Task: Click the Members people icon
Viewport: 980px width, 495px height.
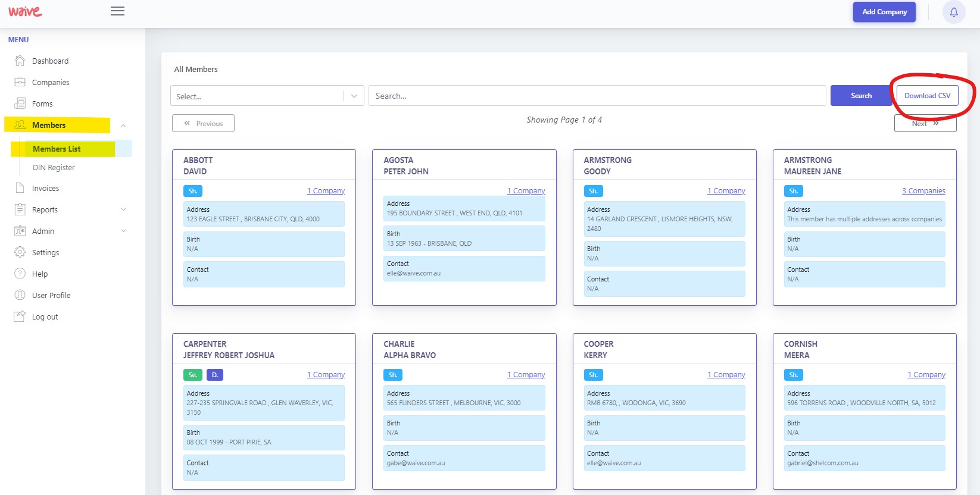Action: pos(20,125)
